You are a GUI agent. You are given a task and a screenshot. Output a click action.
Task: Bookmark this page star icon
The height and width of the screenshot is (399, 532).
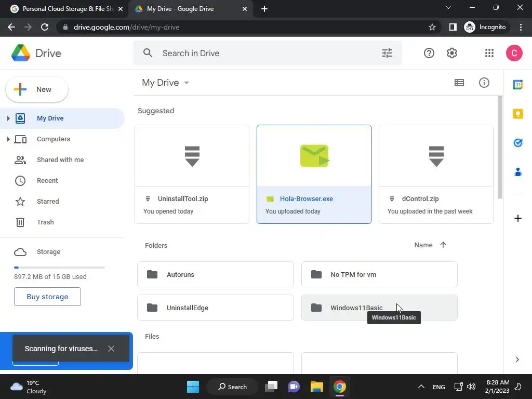(432, 27)
